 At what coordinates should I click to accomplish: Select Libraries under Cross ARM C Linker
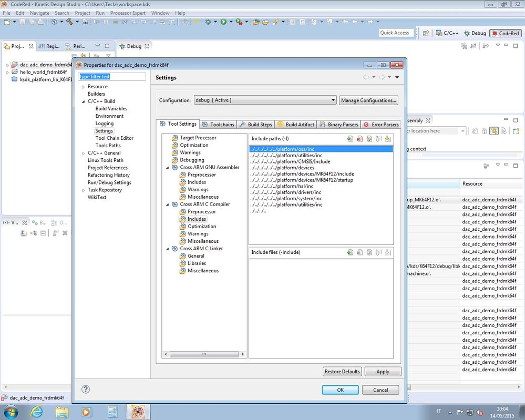[197, 263]
